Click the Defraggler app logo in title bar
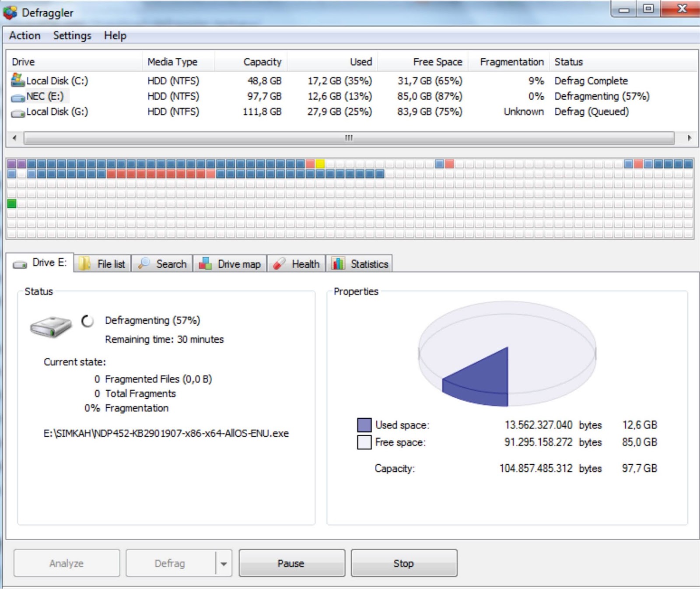The height and width of the screenshot is (589, 700). [10, 12]
